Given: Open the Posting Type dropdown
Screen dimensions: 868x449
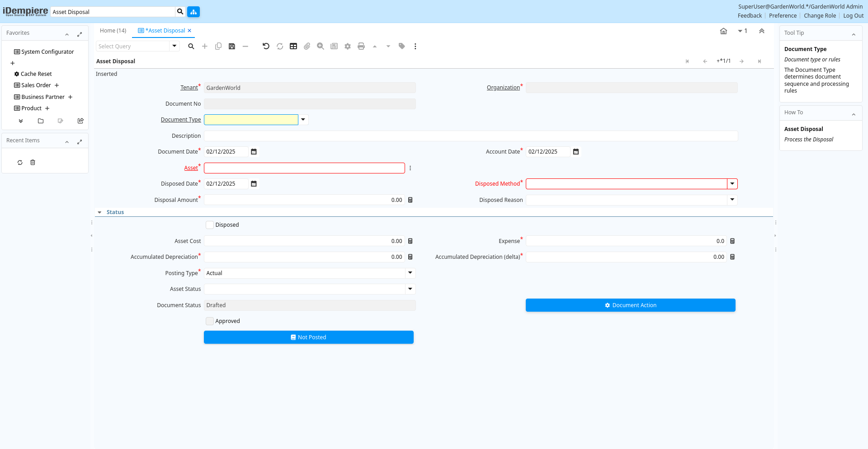Looking at the screenshot, I should click(410, 273).
